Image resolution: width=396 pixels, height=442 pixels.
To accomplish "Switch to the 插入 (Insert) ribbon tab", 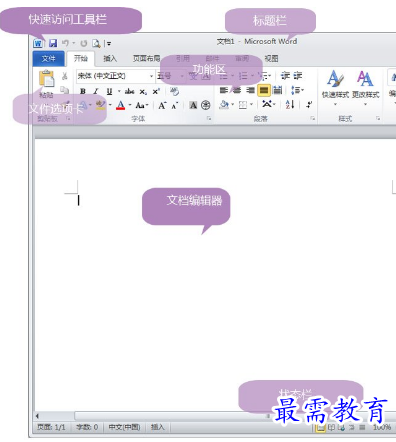I will click(110, 59).
